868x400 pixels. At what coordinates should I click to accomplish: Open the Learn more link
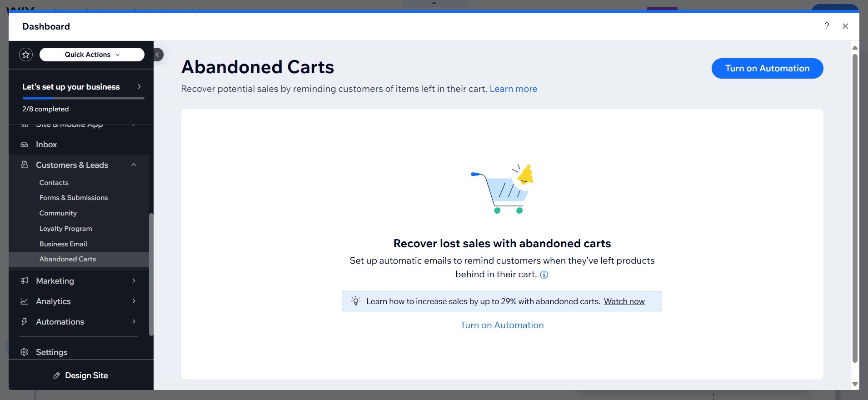[x=513, y=89]
